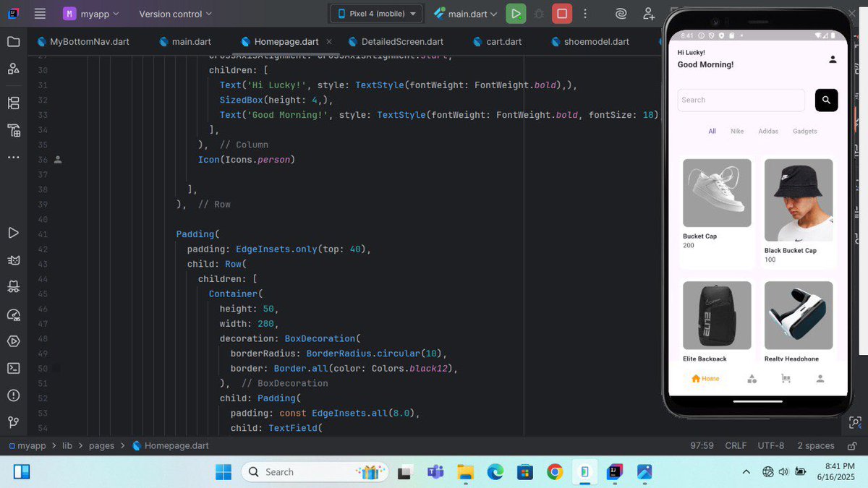Switch to the cart.dart tab
Viewport: 868px width, 488px height.
coord(496,41)
